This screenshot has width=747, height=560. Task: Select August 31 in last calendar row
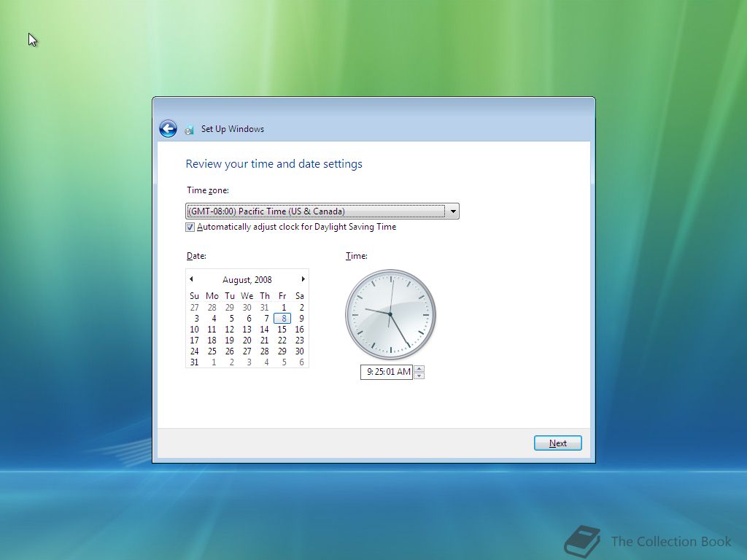194,362
